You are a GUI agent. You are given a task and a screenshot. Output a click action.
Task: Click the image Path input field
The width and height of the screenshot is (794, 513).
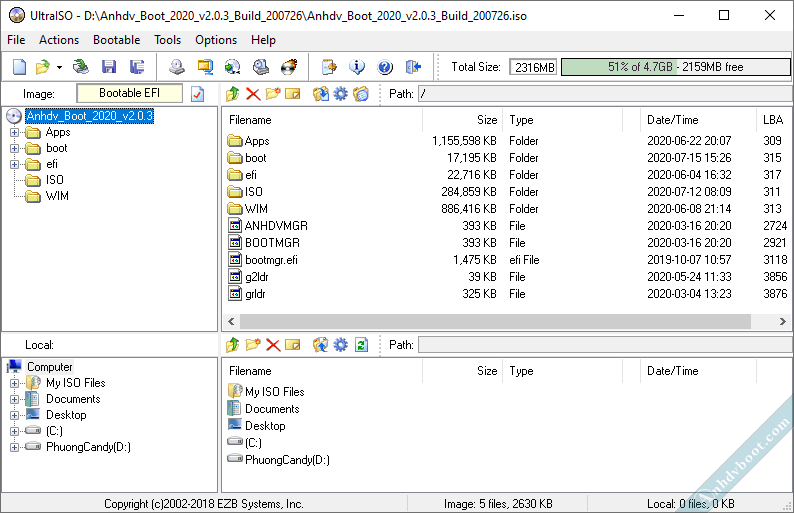coord(605,94)
